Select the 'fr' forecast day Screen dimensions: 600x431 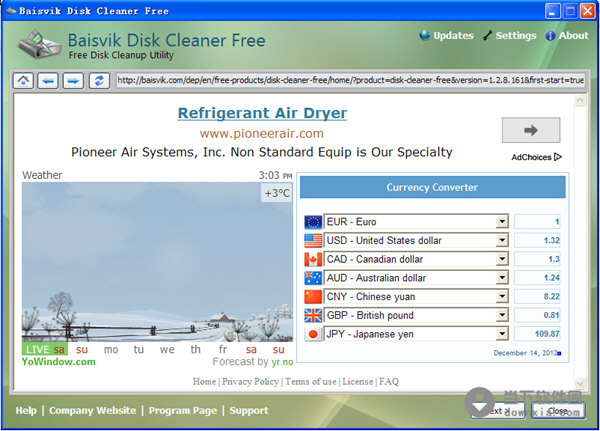click(223, 349)
